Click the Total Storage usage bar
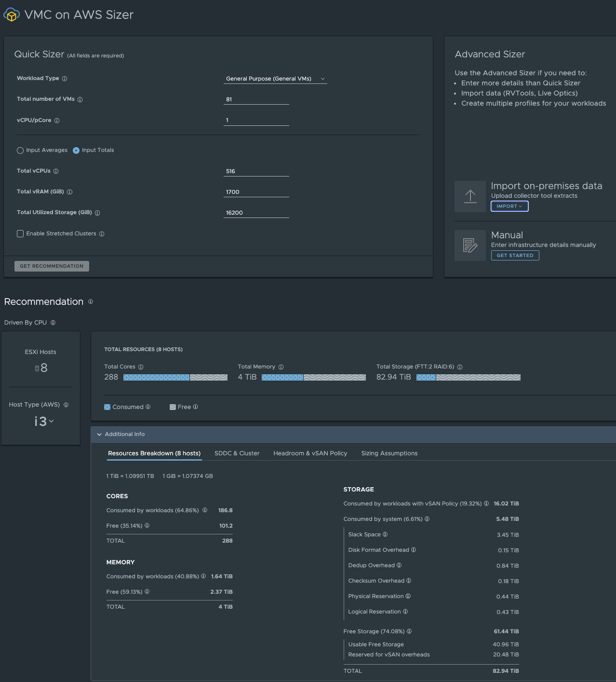This screenshot has width=616, height=682. (469, 377)
